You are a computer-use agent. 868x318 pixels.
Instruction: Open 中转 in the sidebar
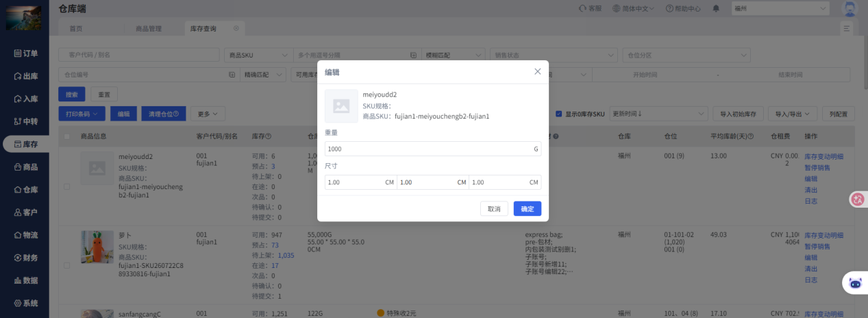[25, 121]
